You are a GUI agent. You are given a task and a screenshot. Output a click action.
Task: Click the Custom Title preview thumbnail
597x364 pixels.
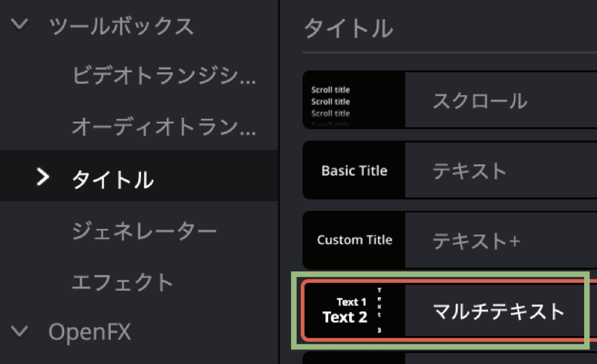[x=354, y=240]
